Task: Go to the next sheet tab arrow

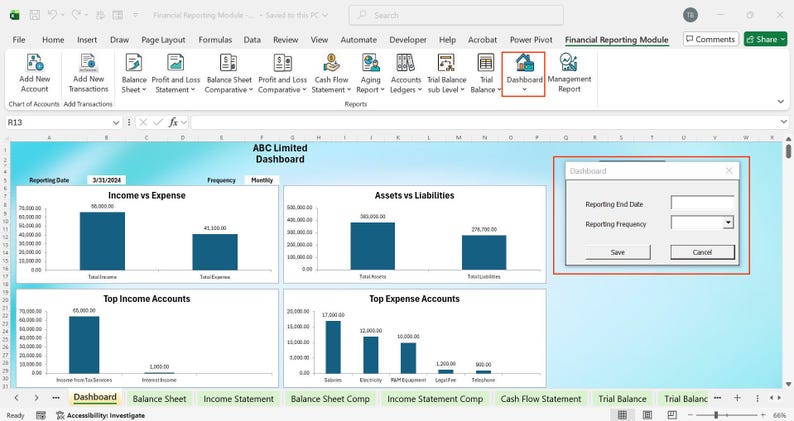Action: (x=36, y=398)
